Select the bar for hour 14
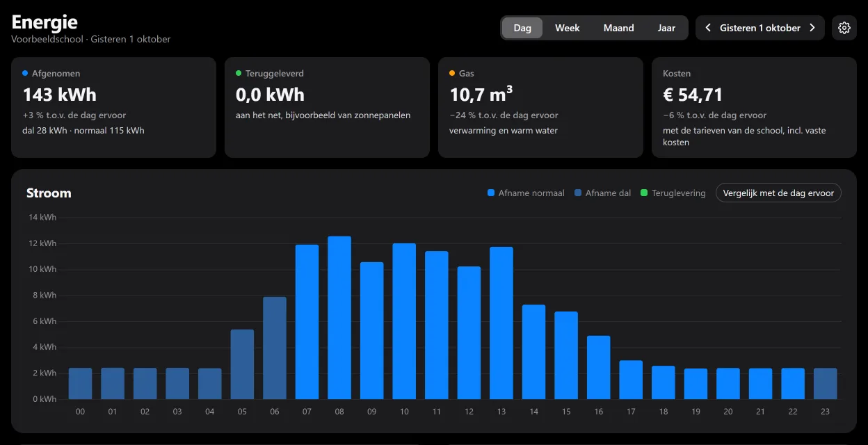The width and height of the screenshot is (868, 445). coord(533,352)
